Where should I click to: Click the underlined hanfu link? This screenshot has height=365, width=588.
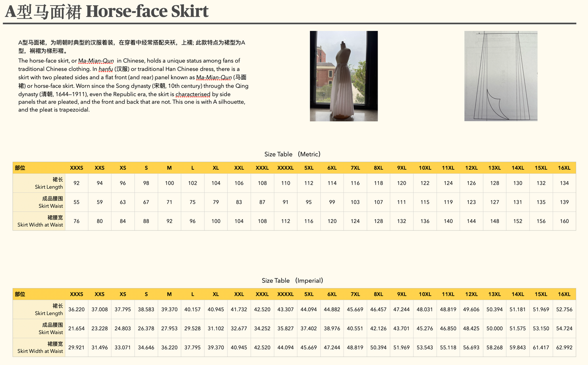105,69
